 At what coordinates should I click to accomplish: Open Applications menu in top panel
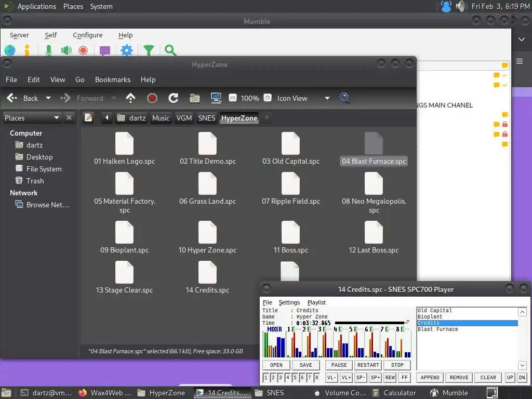tap(37, 6)
